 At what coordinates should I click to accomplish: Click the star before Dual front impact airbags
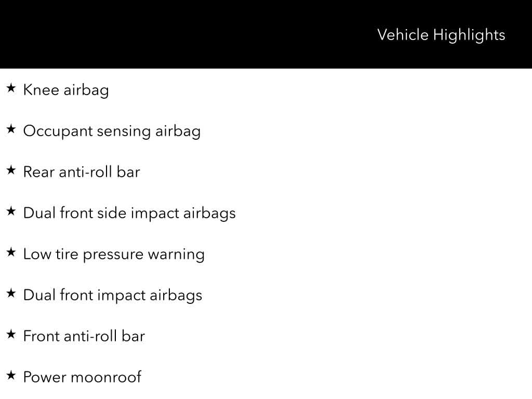[x=11, y=294]
